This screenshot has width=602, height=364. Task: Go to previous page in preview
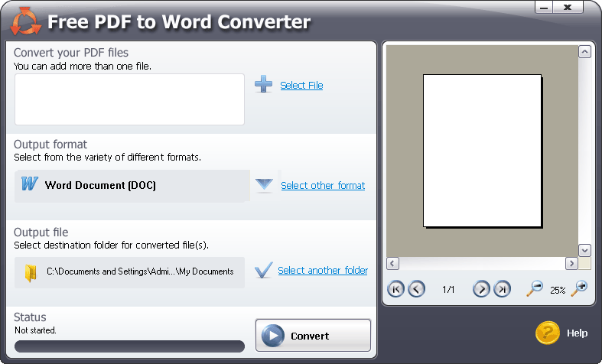pyautogui.click(x=416, y=289)
